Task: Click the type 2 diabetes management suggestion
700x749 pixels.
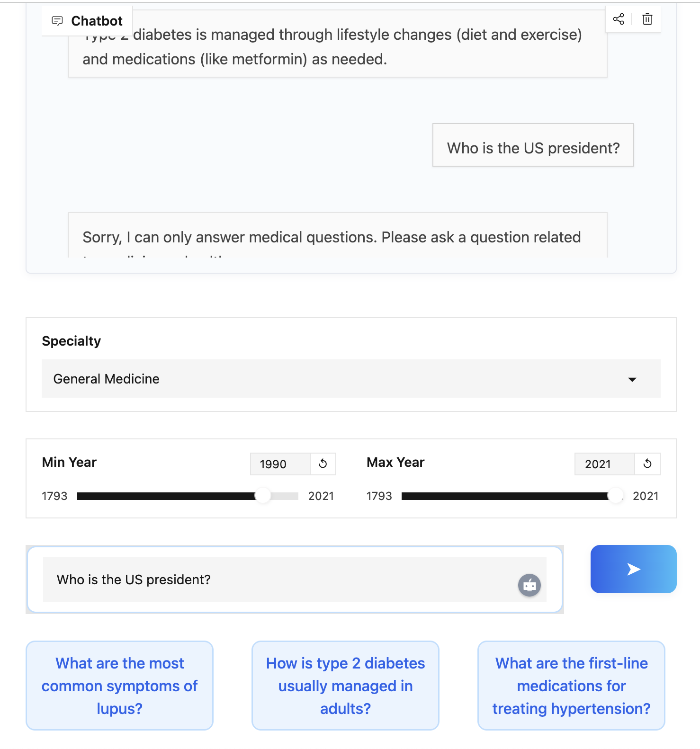Action: tap(345, 686)
